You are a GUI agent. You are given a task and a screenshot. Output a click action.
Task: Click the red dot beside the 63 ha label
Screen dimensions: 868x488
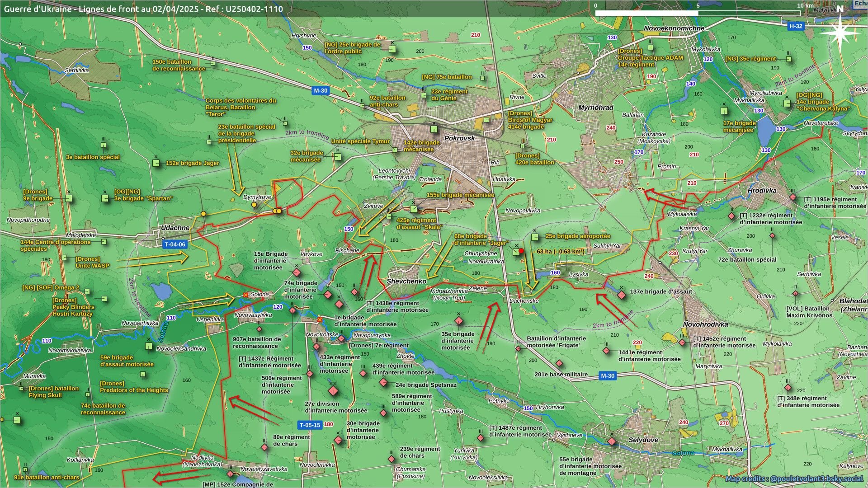click(x=521, y=251)
